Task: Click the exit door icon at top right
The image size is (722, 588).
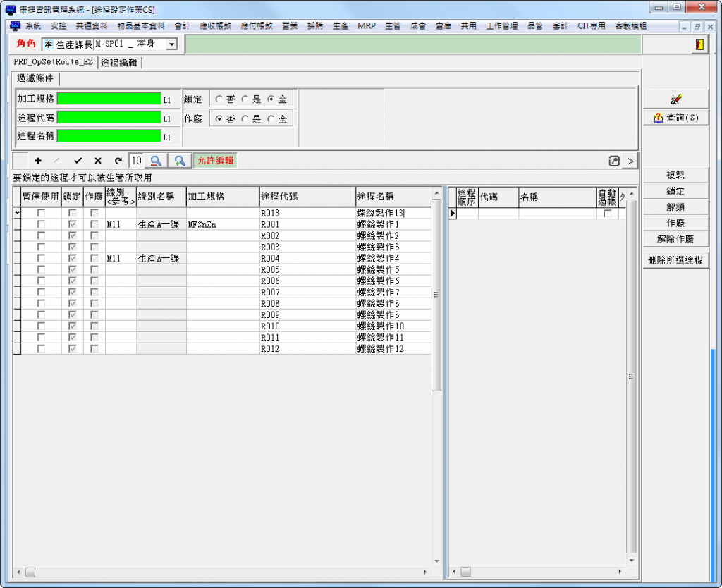Action: pos(699,44)
